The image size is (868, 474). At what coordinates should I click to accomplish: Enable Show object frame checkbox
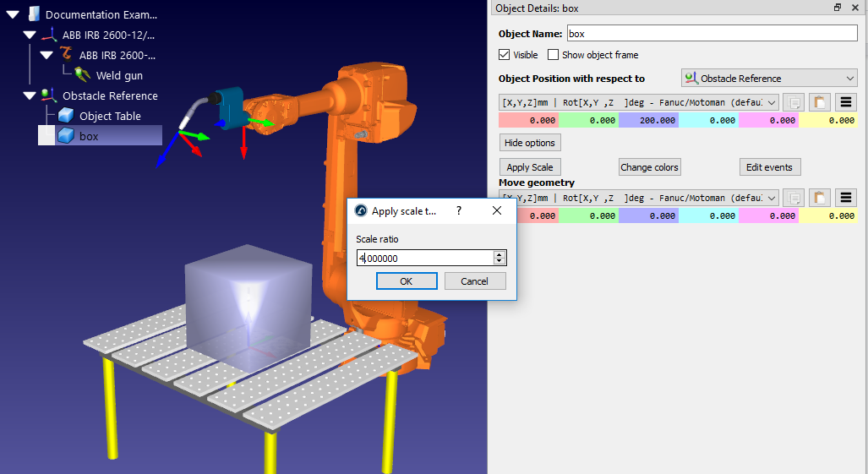tap(554, 55)
